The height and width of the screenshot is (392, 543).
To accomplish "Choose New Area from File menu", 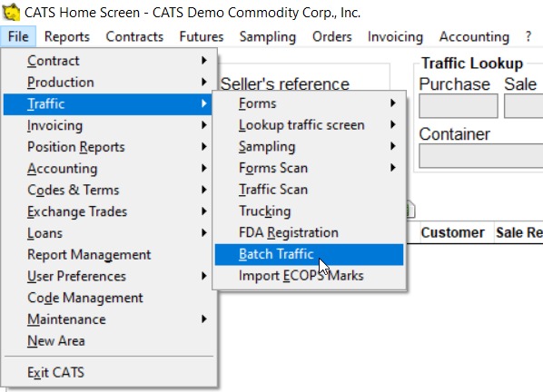I will pyautogui.click(x=108, y=341).
